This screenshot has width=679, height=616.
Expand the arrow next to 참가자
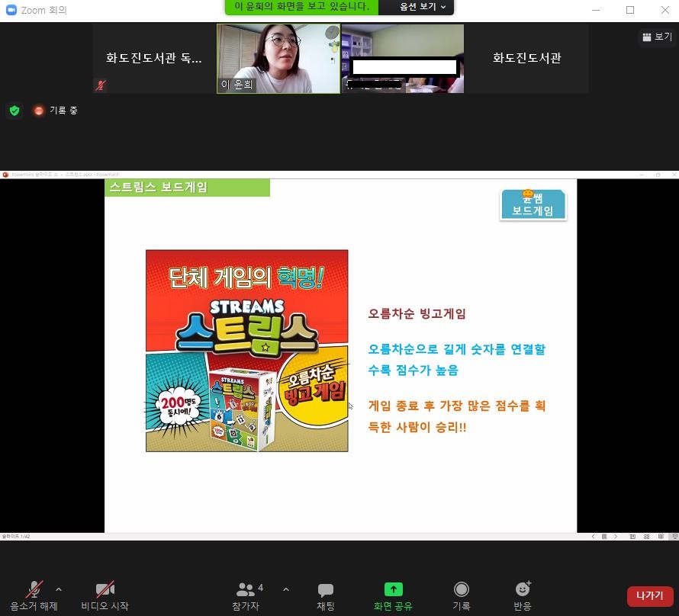pyautogui.click(x=286, y=589)
